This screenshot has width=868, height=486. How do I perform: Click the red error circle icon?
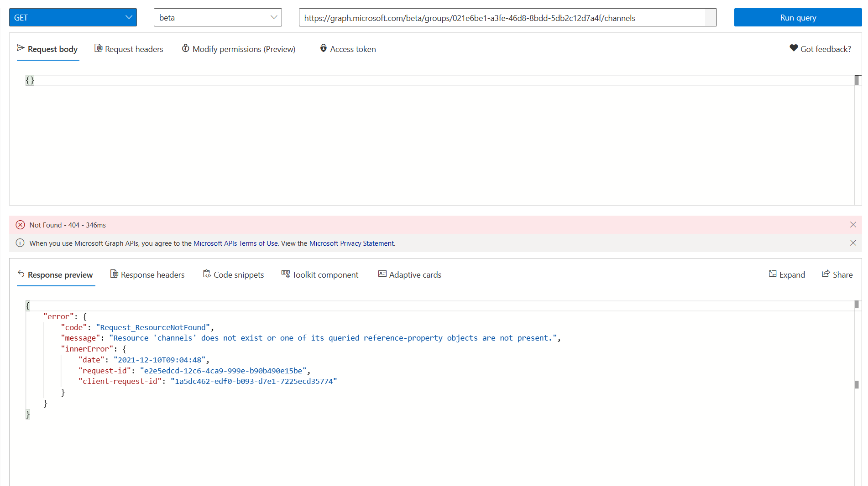point(20,225)
